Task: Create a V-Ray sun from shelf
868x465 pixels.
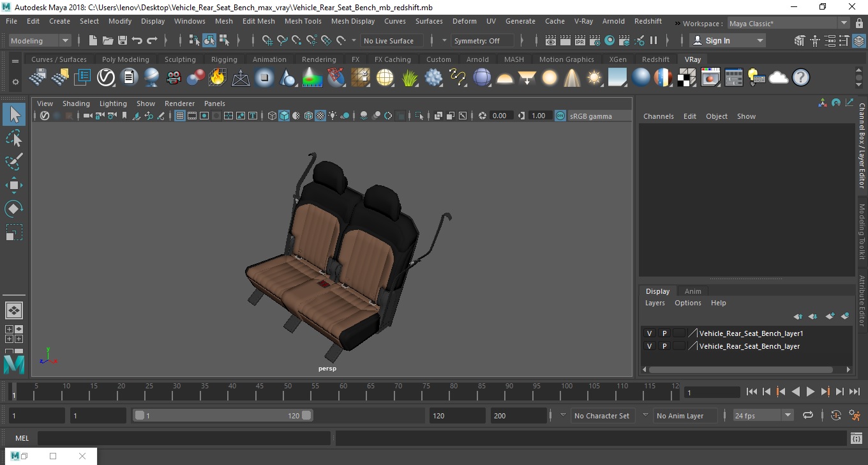Action: 594,78
